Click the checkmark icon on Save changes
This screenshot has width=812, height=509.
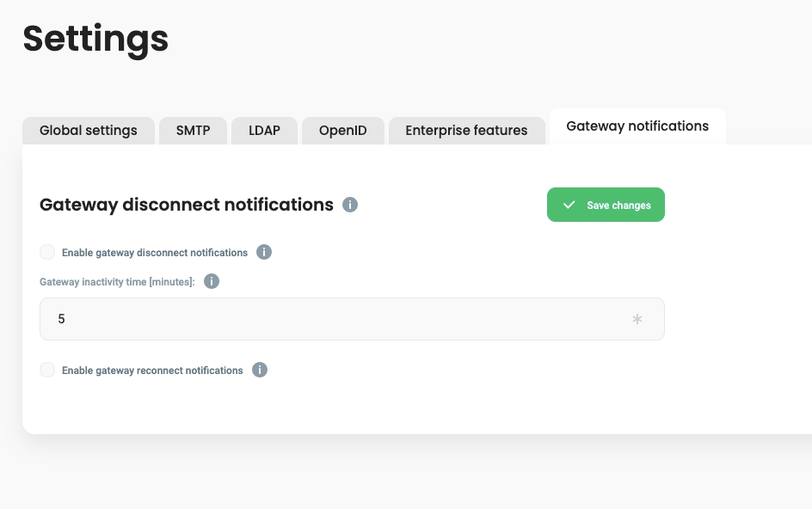569,205
